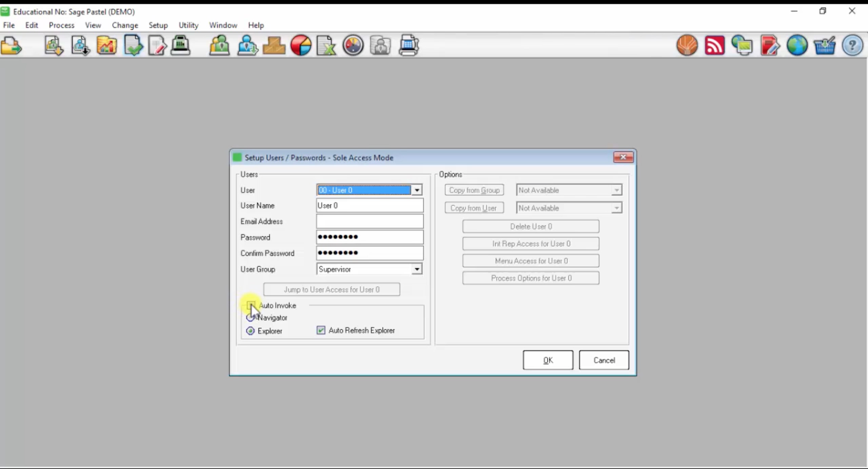Enable the Auto Invoke checkbox
The height and width of the screenshot is (469, 868).
[251, 305]
